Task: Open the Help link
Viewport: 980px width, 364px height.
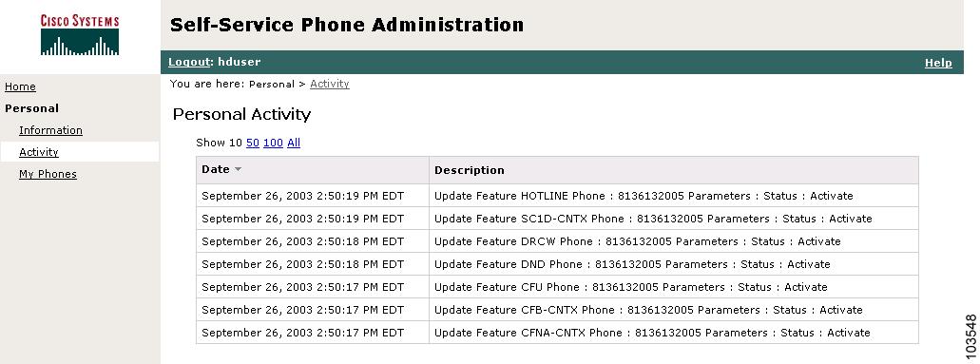Action: pos(938,63)
